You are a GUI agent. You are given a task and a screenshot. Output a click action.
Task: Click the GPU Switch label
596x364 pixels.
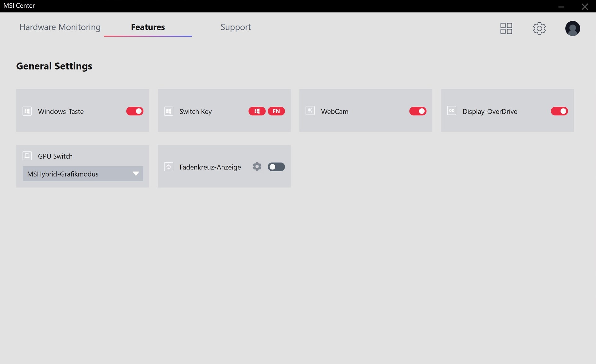coord(55,156)
